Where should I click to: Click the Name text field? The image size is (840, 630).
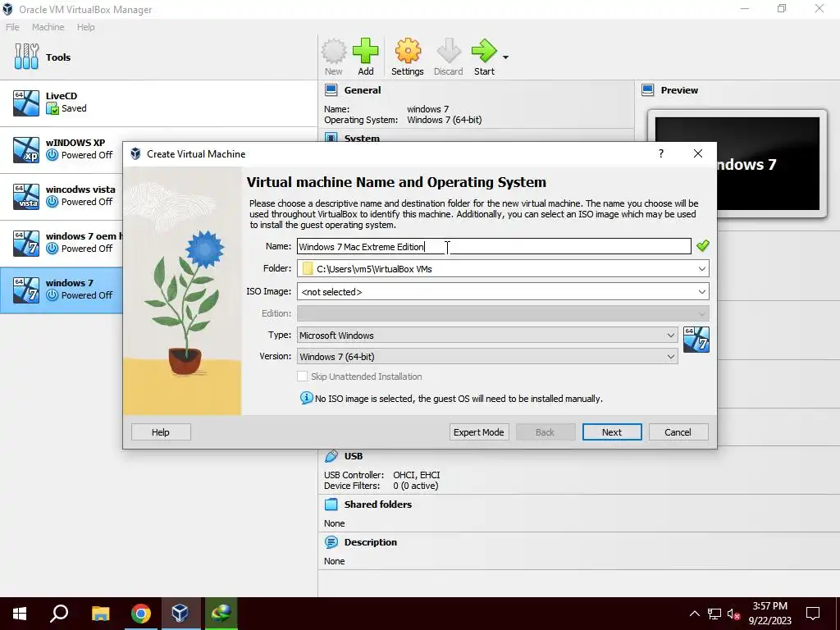click(x=494, y=246)
